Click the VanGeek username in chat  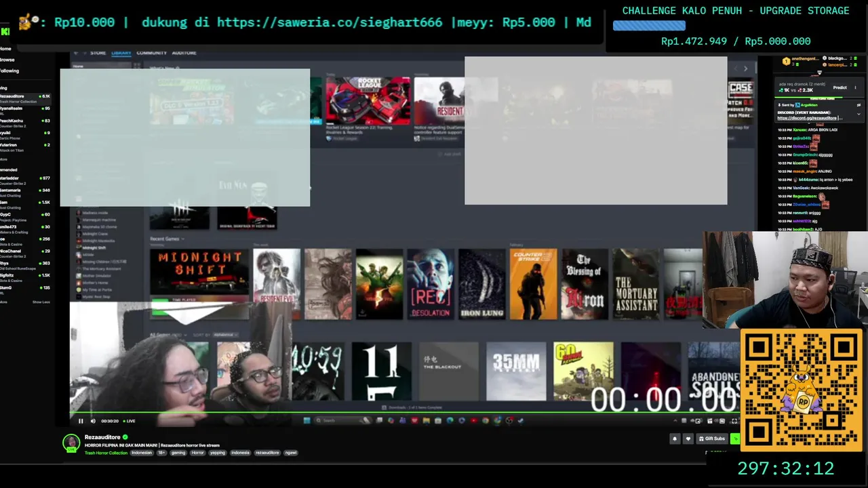pyautogui.click(x=801, y=188)
